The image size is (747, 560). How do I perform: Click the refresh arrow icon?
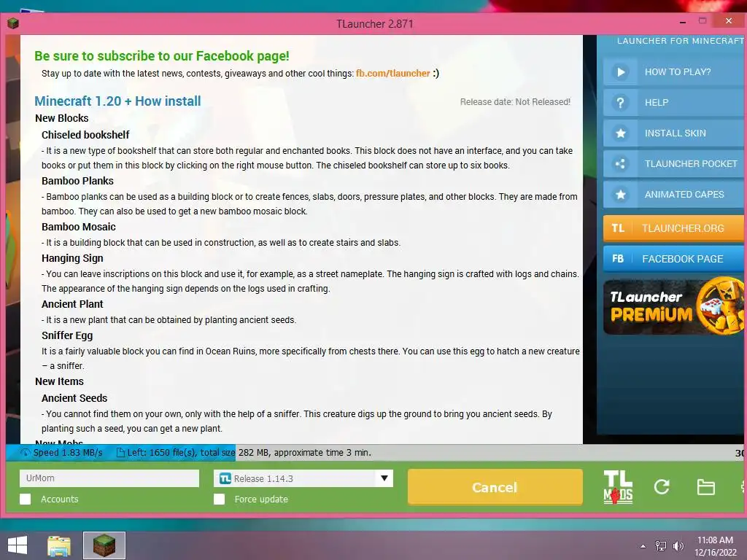click(x=662, y=486)
